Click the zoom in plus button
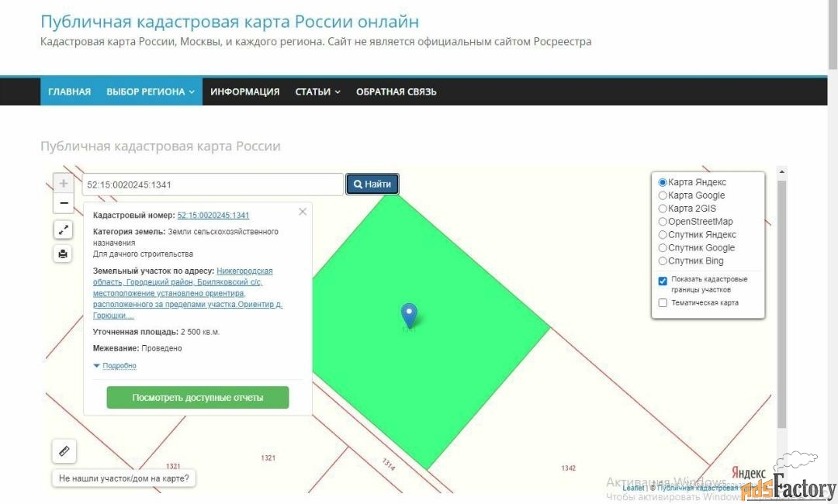The width and height of the screenshot is (838, 504). (x=64, y=184)
